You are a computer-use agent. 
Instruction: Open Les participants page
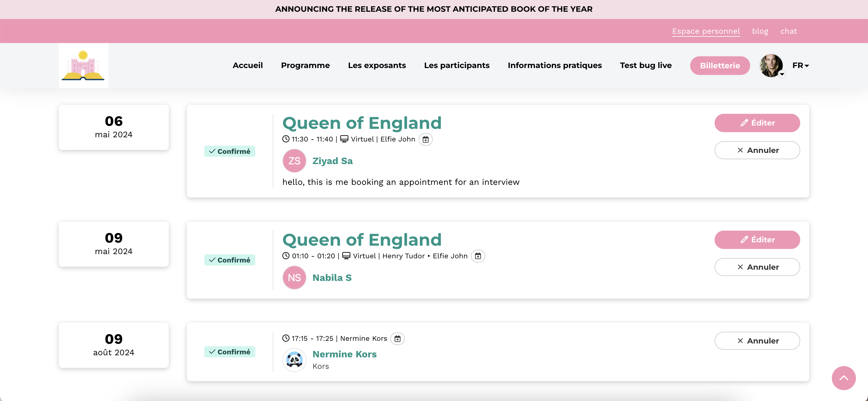point(457,65)
